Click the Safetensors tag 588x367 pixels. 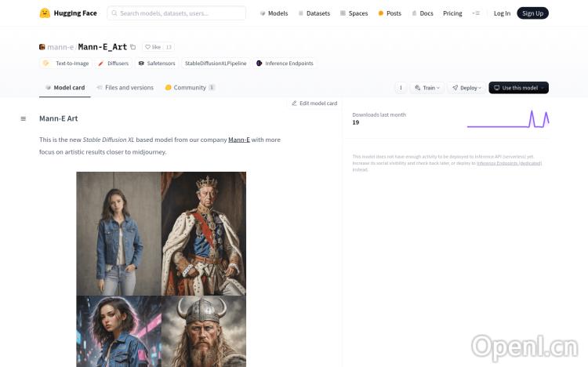[x=157, y=63]
